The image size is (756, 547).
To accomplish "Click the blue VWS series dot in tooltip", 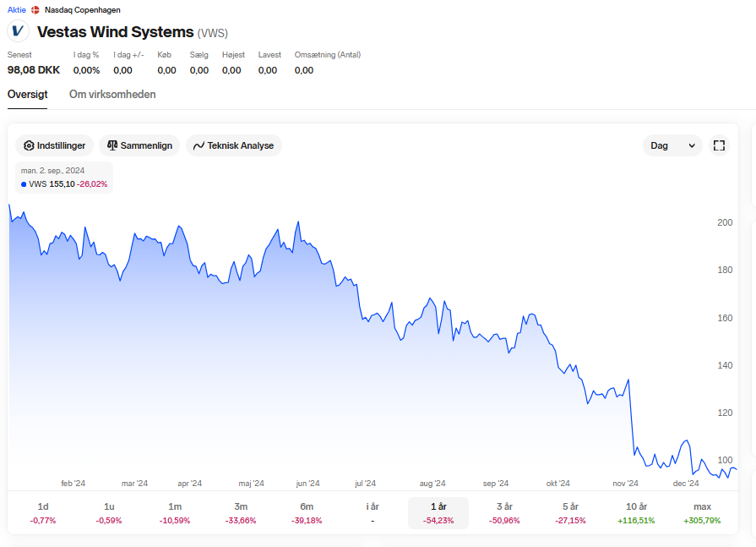I will click(24, 184).
